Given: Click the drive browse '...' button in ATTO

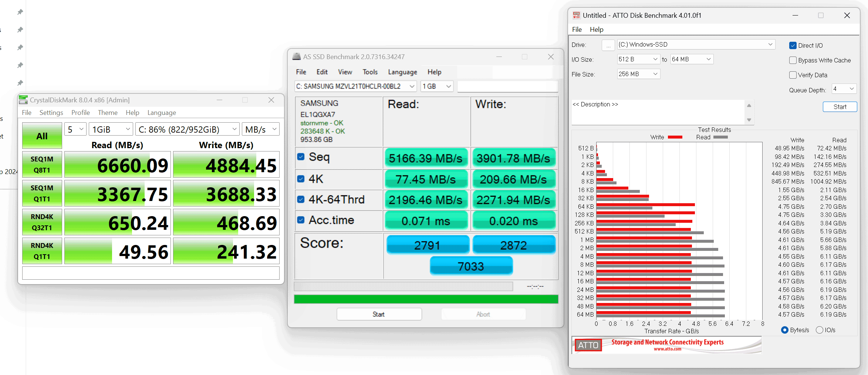Looking at the screenshot, I should click(x=608, y=45).
